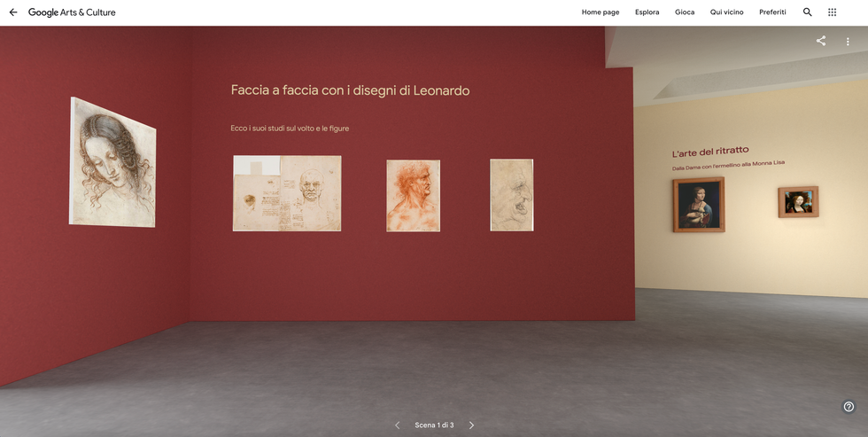Open Qui vicino section
The width and height of the screenshot is (868, 437).
727,12
